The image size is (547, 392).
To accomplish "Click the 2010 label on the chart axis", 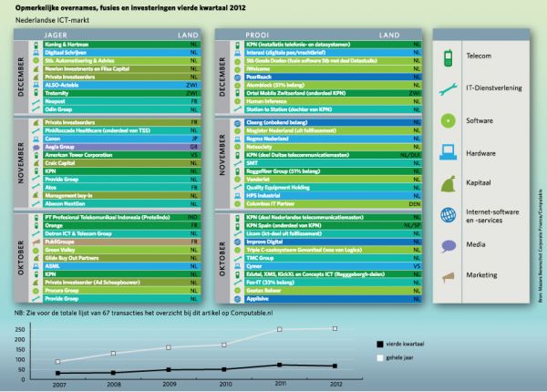I will [x=225, y=384].
